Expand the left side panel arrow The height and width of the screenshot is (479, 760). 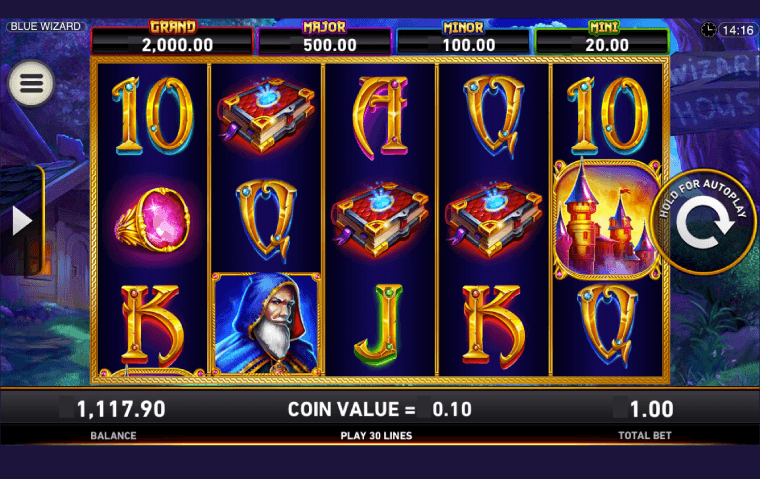point(22,221)
